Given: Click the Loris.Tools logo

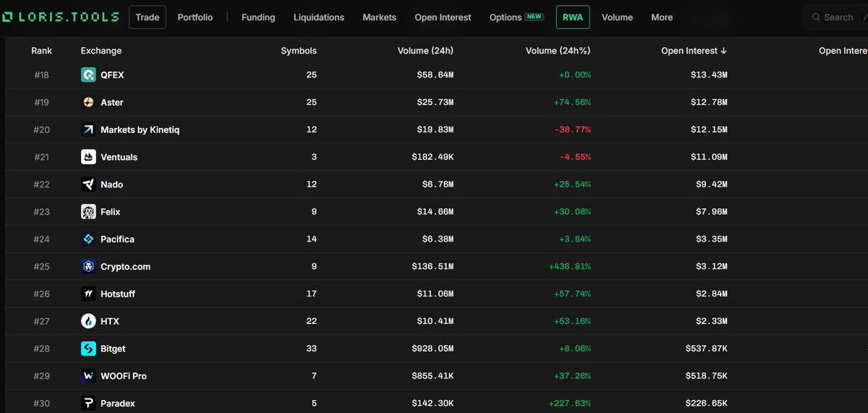Looking at the screenshot, I should click(x=61, y=17).
